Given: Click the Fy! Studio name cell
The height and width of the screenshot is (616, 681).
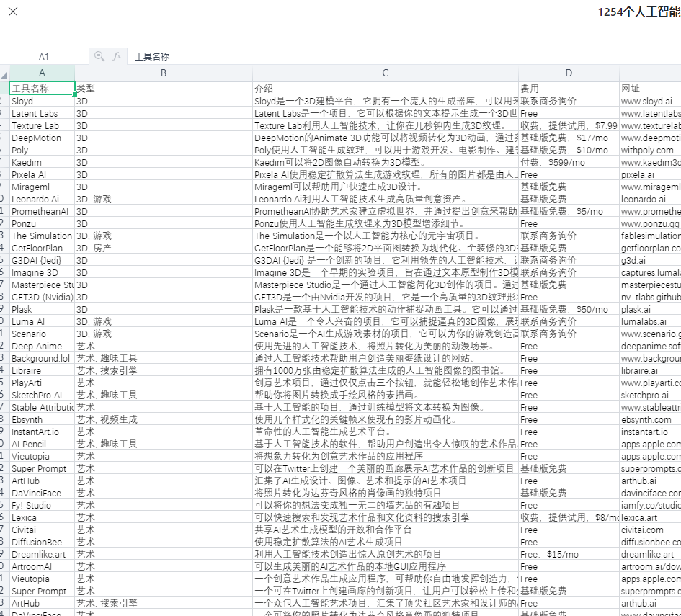Looking at the screenshot, I should 42,505.
